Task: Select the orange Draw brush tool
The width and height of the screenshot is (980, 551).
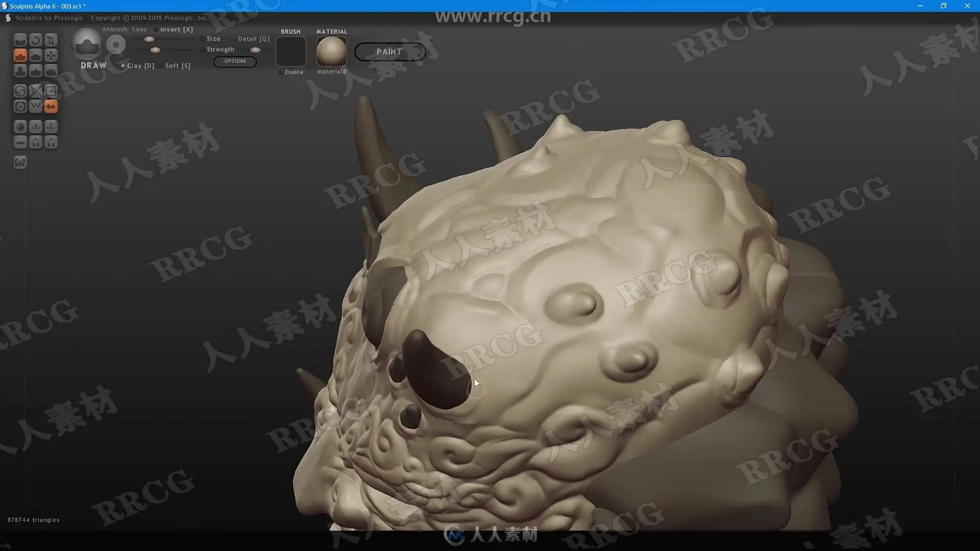Action: tap(20, 56)
